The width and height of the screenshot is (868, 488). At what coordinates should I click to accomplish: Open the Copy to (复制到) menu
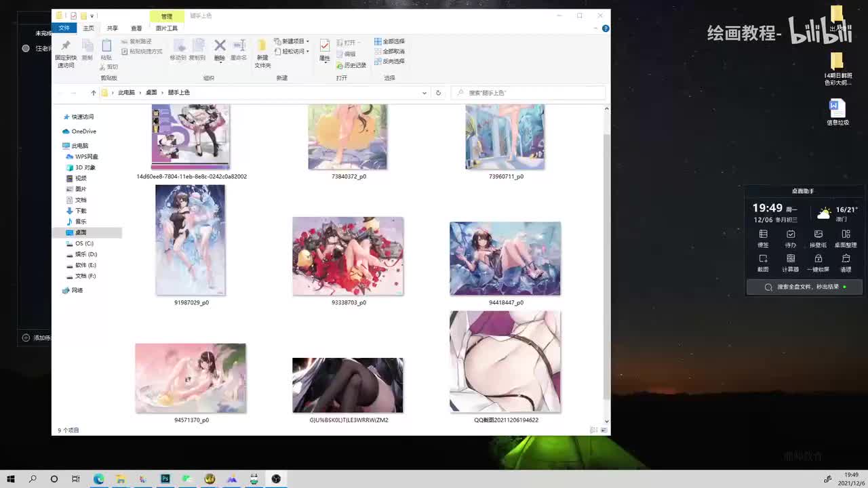[x=197, y=50]
